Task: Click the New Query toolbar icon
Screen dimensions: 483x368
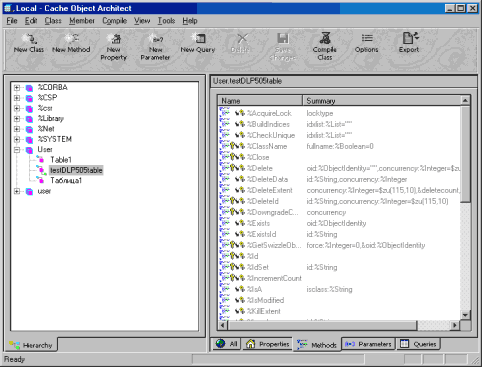Action: [198, 39]
